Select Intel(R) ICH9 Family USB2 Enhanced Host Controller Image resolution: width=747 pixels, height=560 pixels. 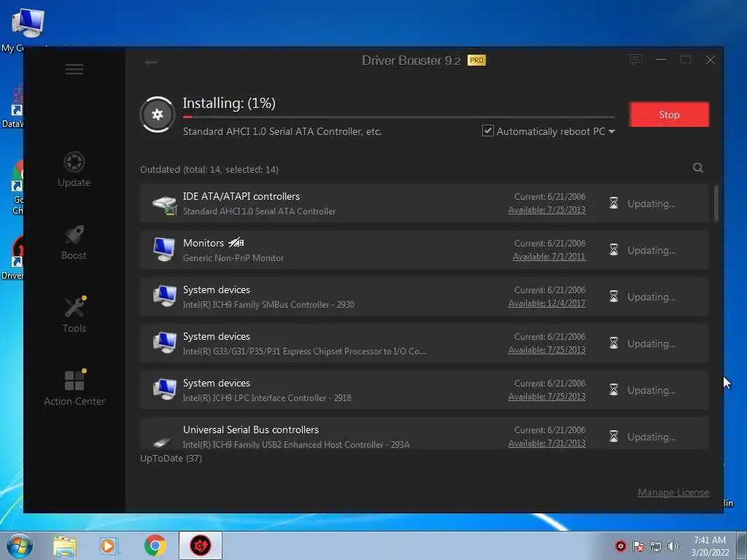pos(296,444)
